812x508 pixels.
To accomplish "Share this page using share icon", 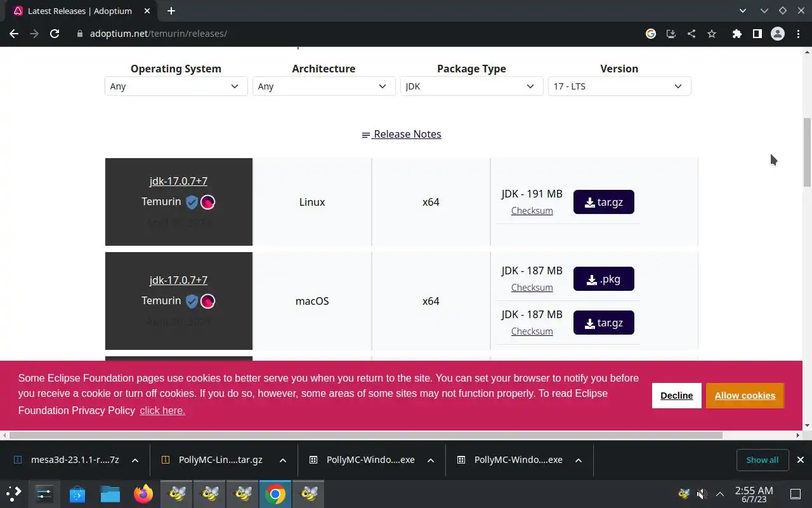I will point(691,34).
